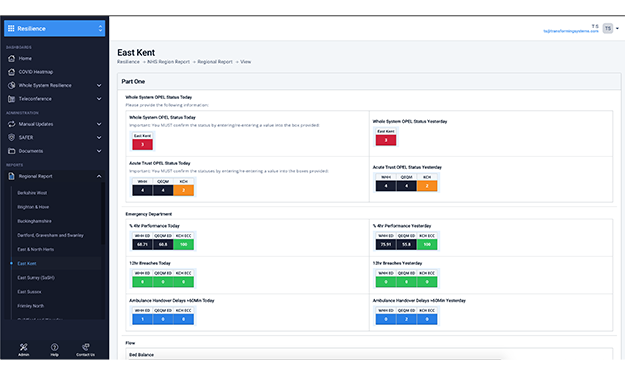Expand the Teleconference menu chevron

[99, 99]
